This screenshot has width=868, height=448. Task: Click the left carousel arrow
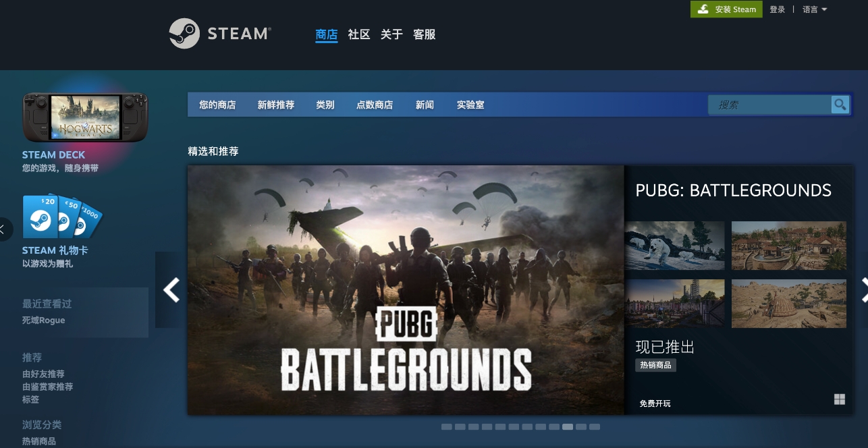pos(171,290)
